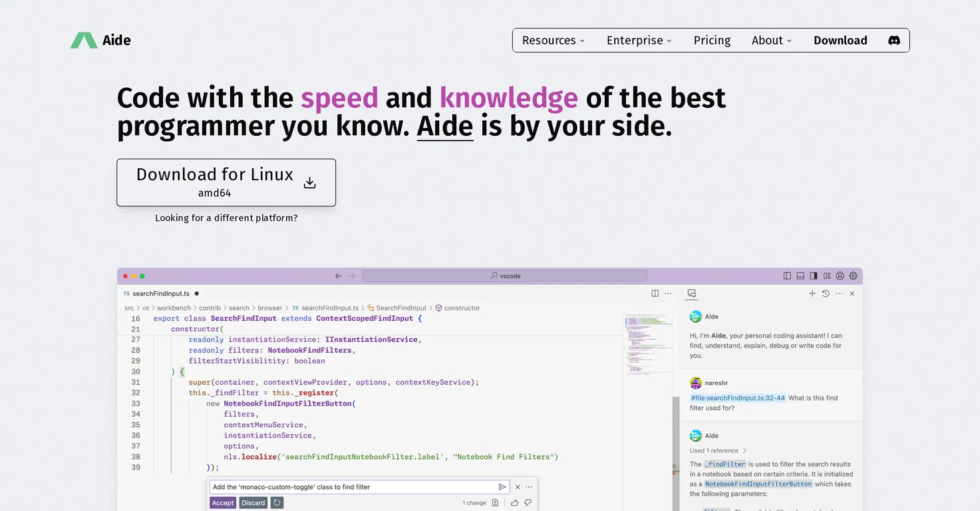Image resolution: width=980 pixels, height=511 pixels.
Task: Click 'SearchFindInput' class breadcrumb
Action: click(x=397, y=308)
